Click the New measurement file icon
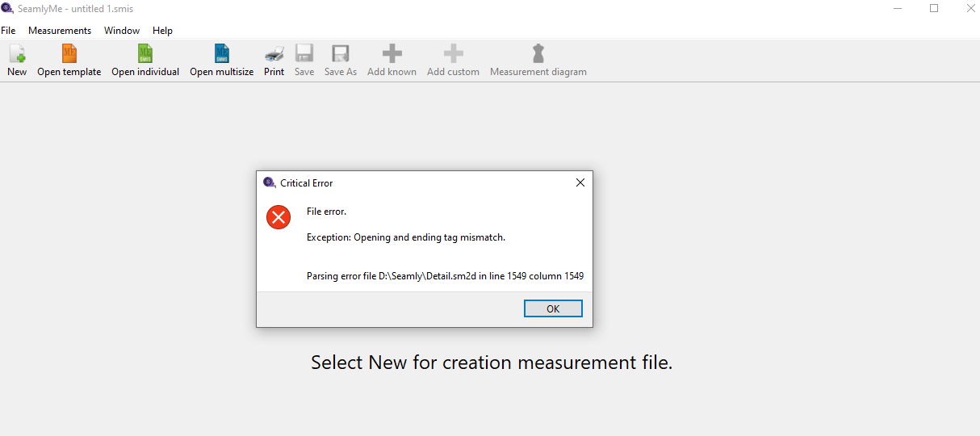 (x=17, y=55)
